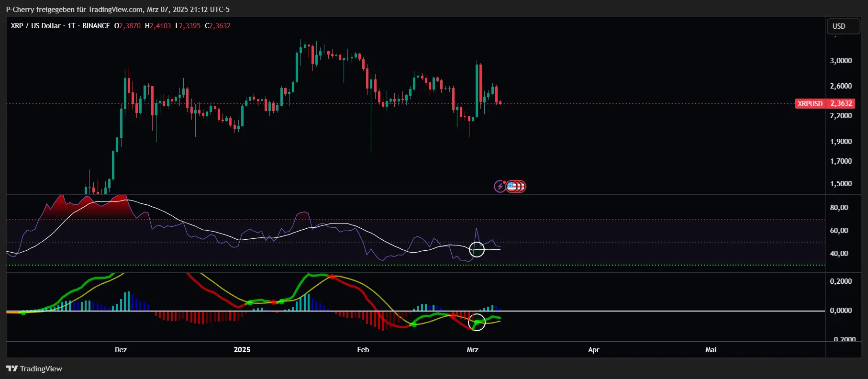Screen dimensions: 868x379
Task: Click the Dez label on time axis
Action: 121,350
